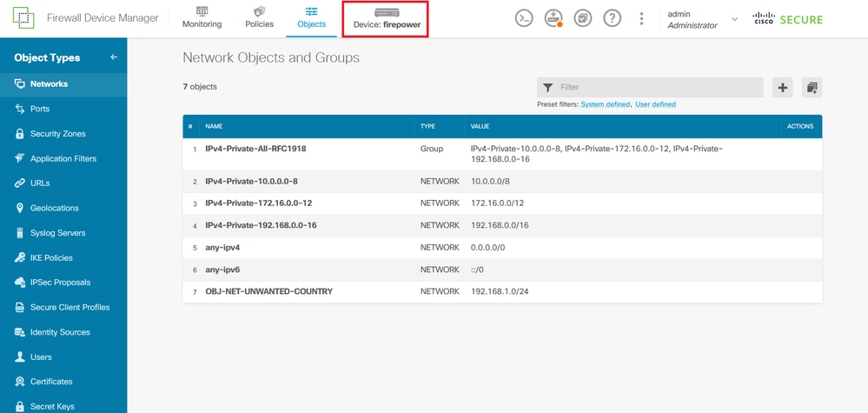Open the Device: firepower tab

pos(385,18)
